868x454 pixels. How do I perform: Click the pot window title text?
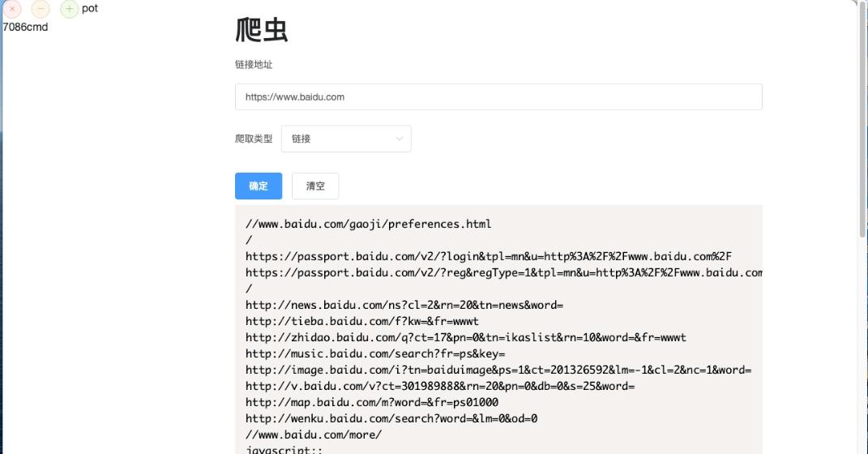pos(90,8)
